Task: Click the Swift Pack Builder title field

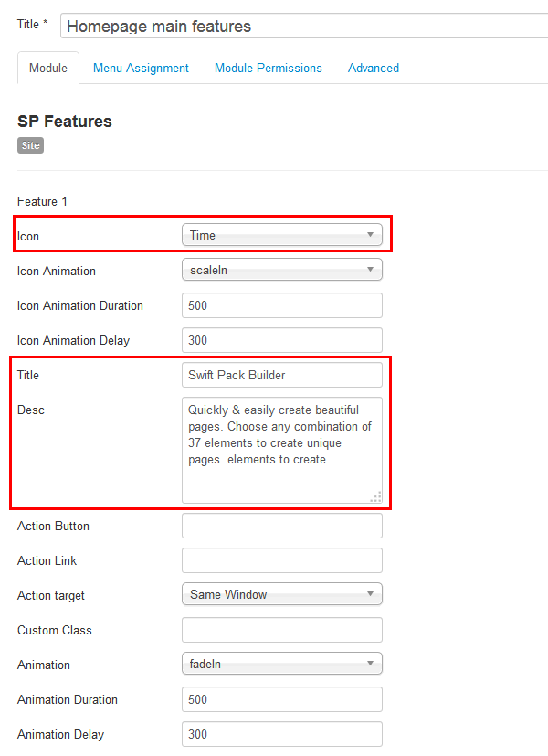Action: [281, 375]
